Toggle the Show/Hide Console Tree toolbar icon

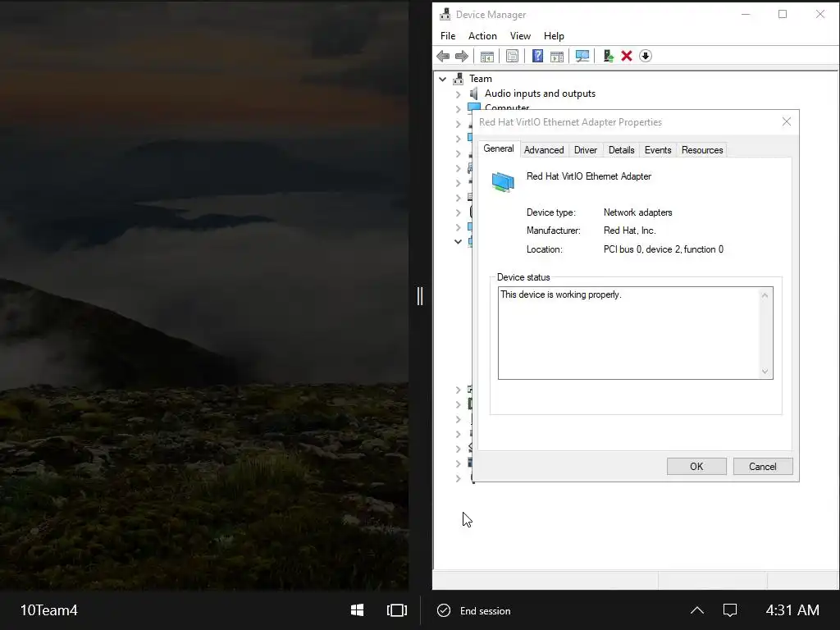point(487,56)
